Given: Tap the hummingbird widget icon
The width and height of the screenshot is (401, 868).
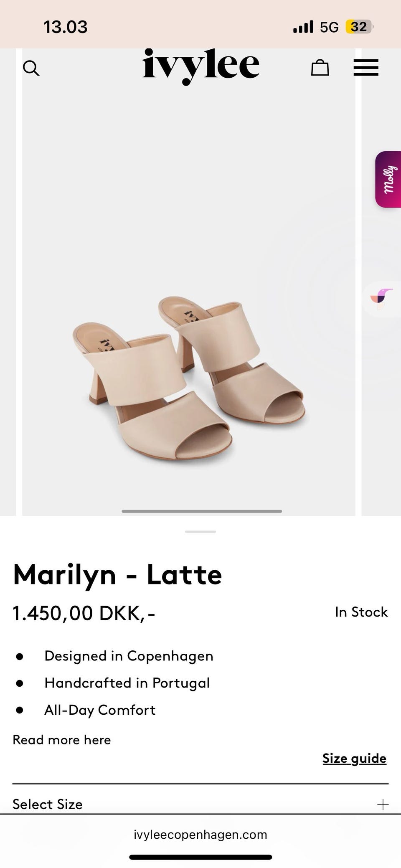Looking at the screenshot, I should (x=382, y=299).
